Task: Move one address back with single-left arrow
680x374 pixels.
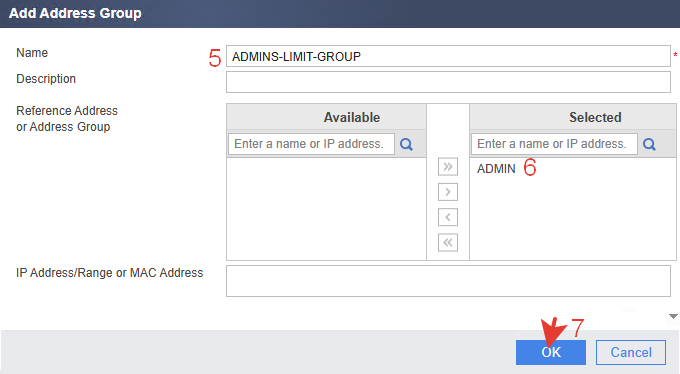Action: pyautogui.click(x=448, y=217)
